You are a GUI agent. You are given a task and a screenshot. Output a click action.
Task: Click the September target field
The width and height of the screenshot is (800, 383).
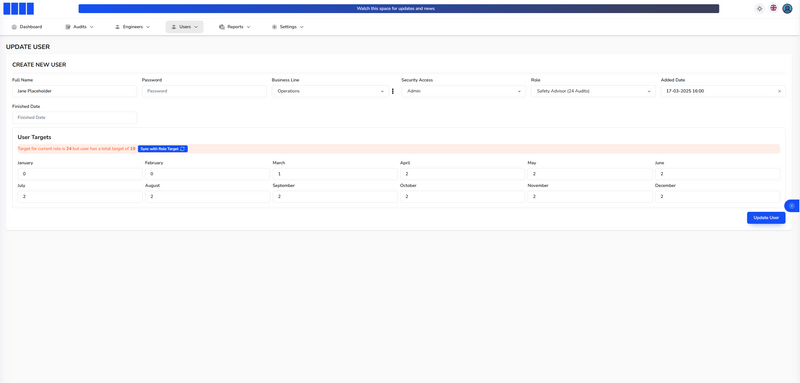point(335,196)
